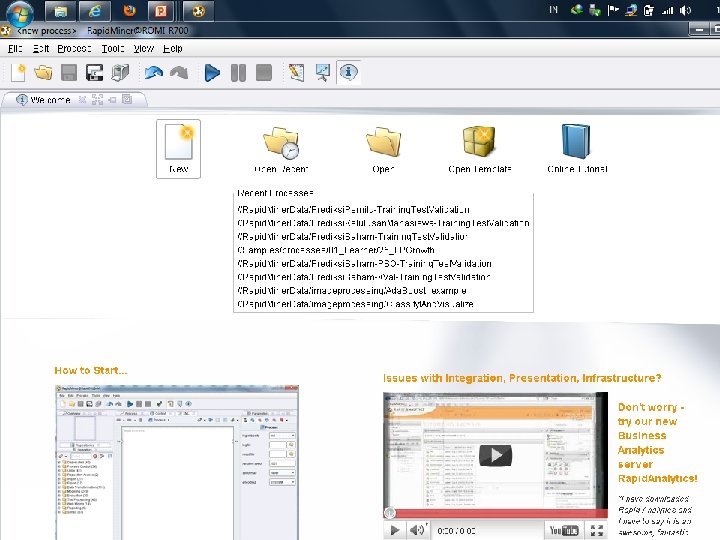
Task: Click the Print toolbar icon
Action: 120,73
